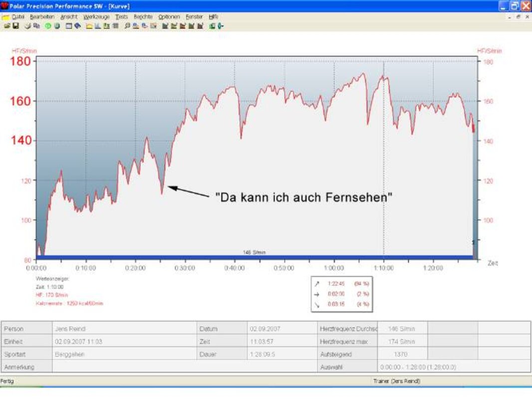Click the legend row '1:22:45 (94 %)'

click(342, 284)
